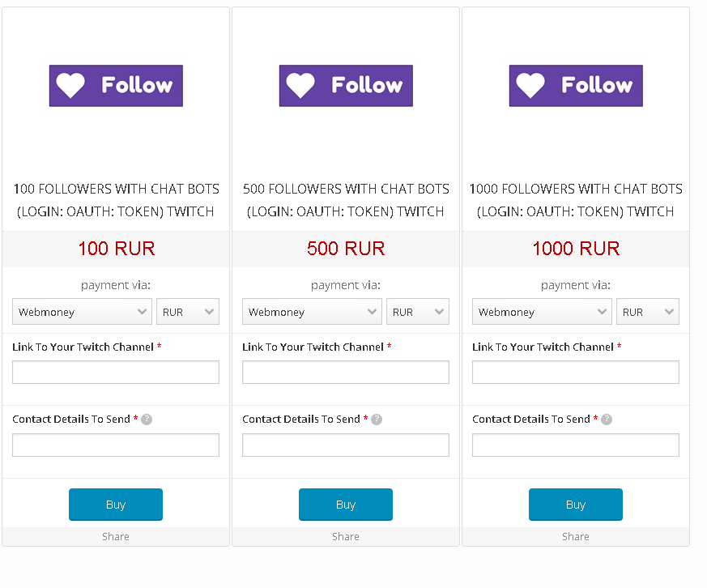Open Webmoney payment dropdown for 1000 followers
This screenshot has height=588, width=707.
[x=542, y=312]
